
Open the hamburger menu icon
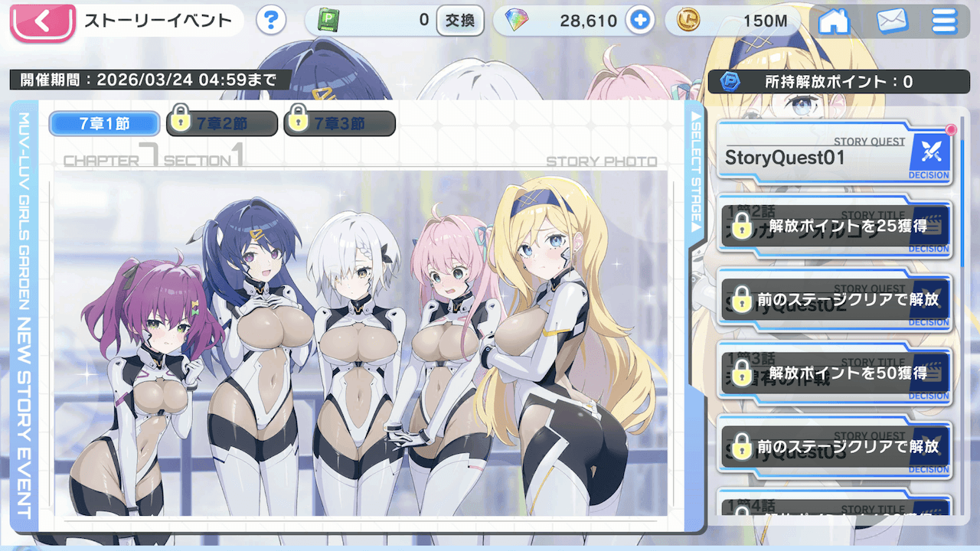945,21
